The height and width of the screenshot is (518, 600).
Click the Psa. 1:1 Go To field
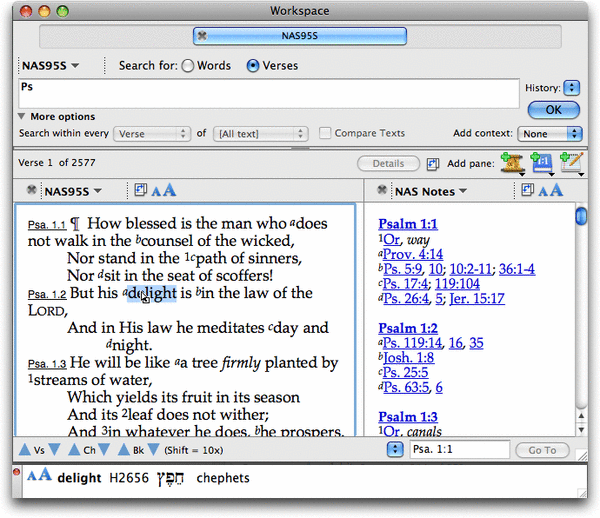459,451
